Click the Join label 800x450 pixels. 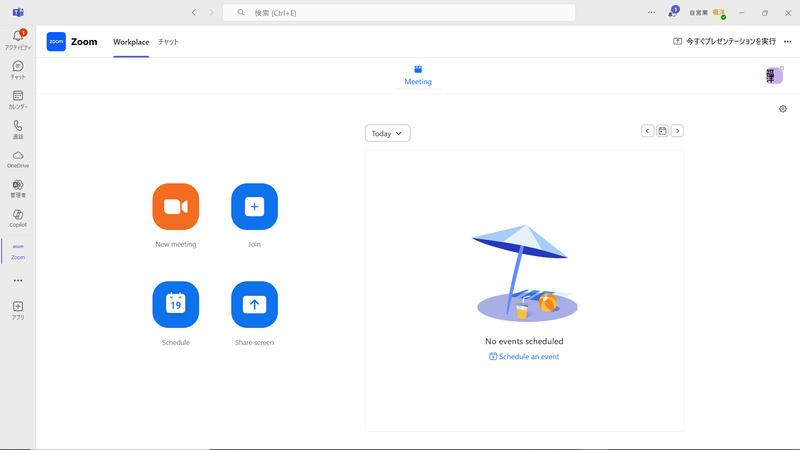254,244
